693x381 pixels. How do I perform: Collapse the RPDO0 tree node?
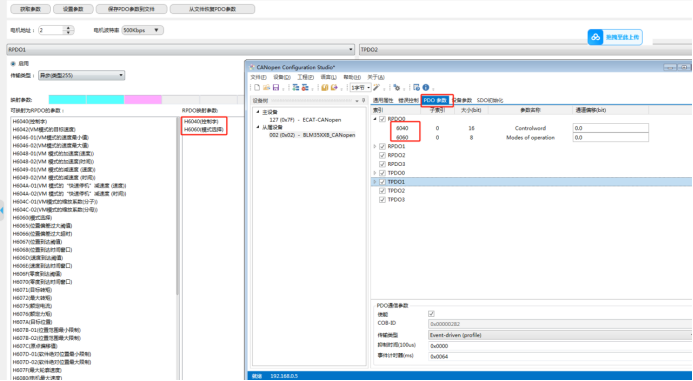[375, 119]
